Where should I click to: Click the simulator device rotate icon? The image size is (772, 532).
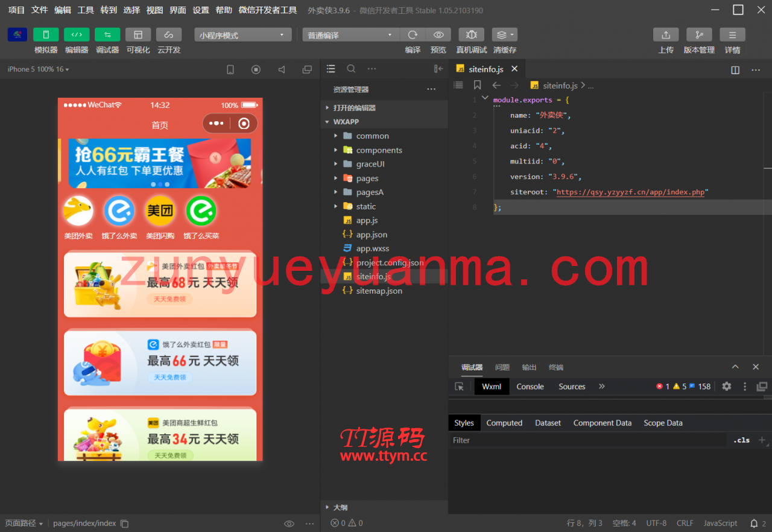click(230, 69)
